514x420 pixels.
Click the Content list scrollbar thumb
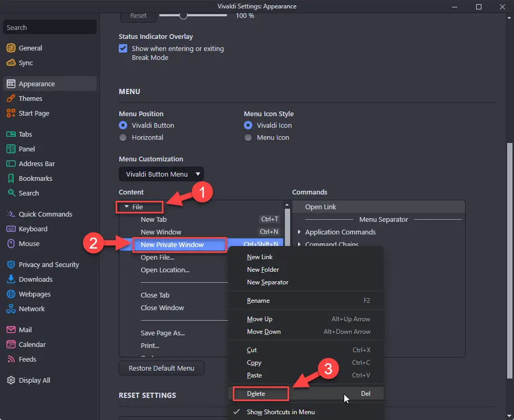(287, 227)
